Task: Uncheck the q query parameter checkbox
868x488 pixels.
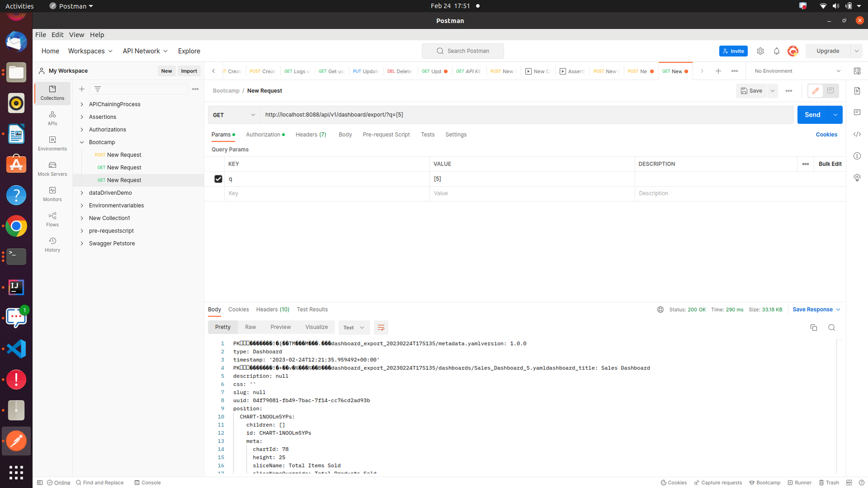Action: click(x=218, y=179)
